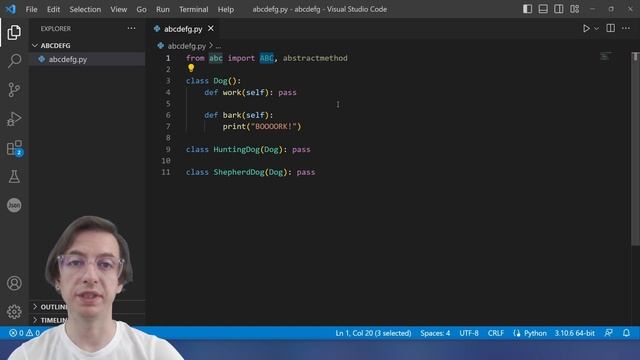The height and width of the screenshot is (360, 640).
Task: Select the 3.10.6 64-bit interpreter
Action: (x=574, y=333)
